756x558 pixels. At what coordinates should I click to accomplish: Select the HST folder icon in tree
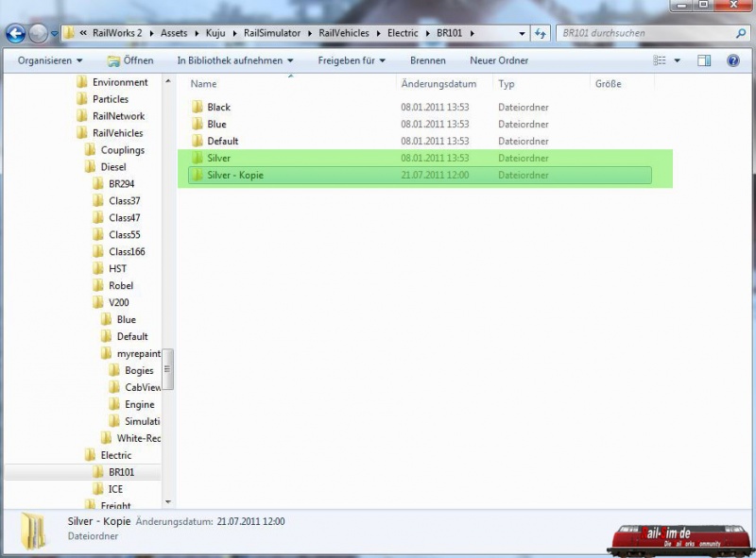pos(98,268)
